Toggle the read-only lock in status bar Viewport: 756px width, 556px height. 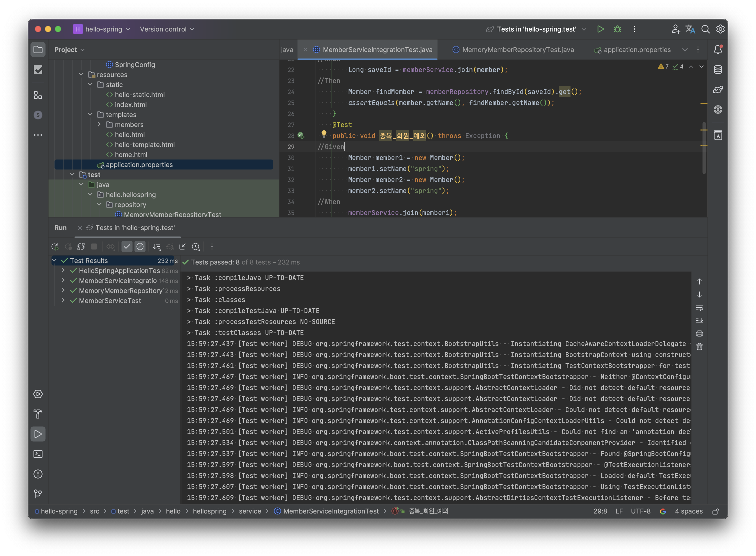(x=715, y=511)
